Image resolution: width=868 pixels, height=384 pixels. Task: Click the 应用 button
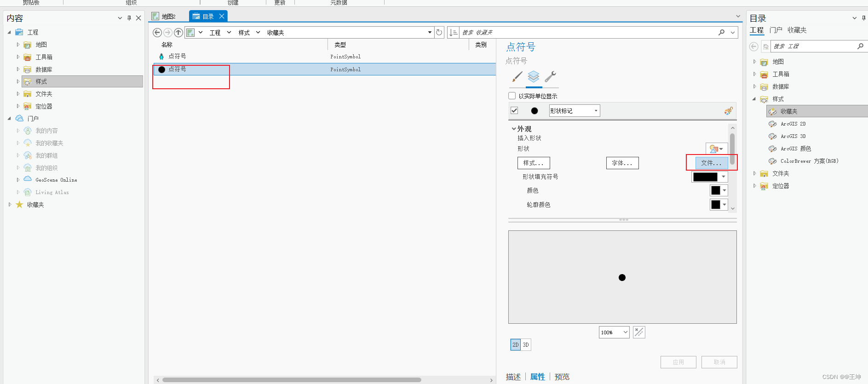(678, 362)
